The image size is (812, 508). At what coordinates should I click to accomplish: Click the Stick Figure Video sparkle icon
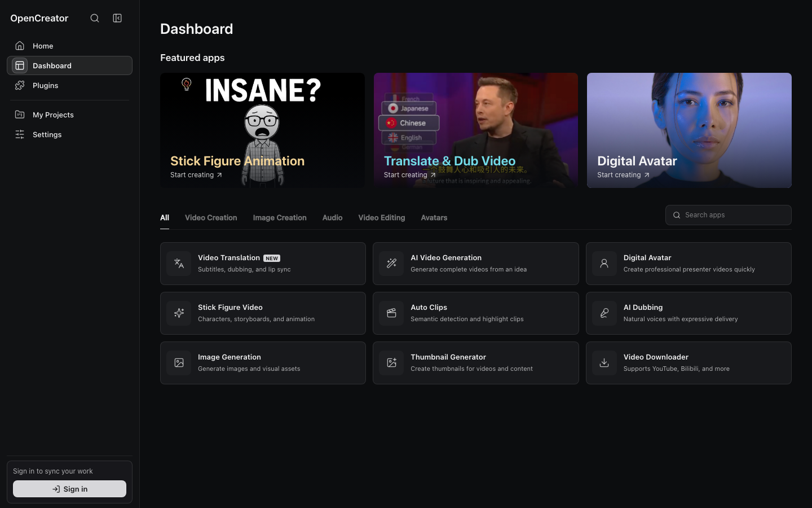coord(179,313)
